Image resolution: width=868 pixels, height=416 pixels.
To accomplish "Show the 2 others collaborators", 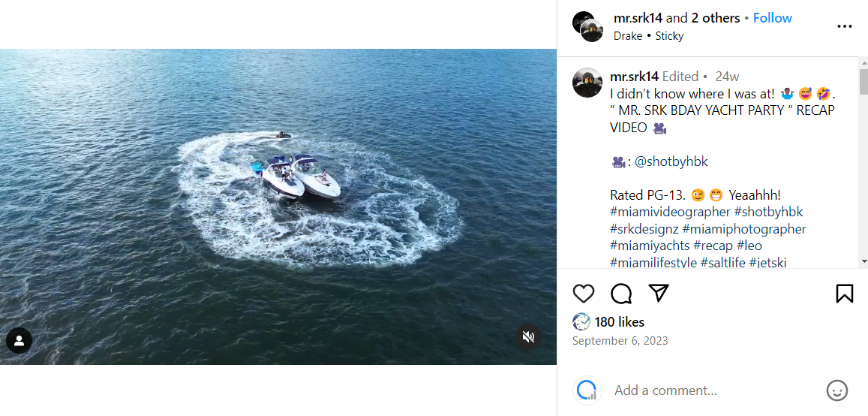I will click(x=715, y=18).
